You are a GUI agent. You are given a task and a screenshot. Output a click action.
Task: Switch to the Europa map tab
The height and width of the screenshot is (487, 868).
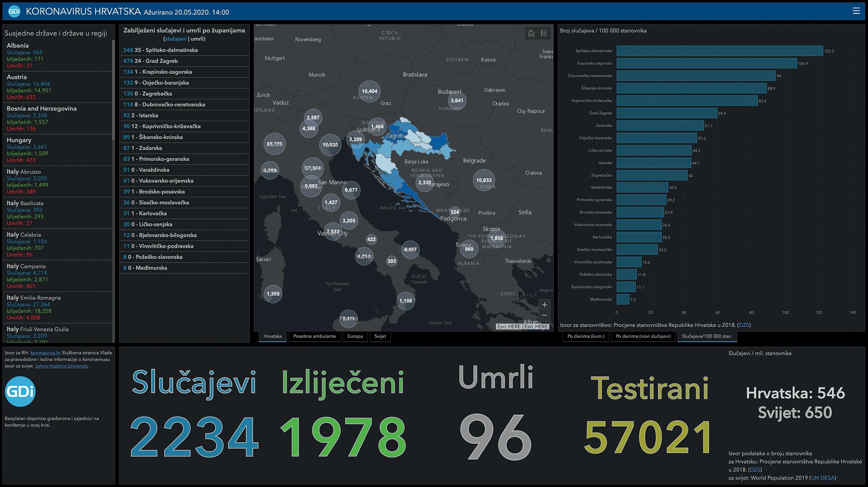click(x=355, y=336)
